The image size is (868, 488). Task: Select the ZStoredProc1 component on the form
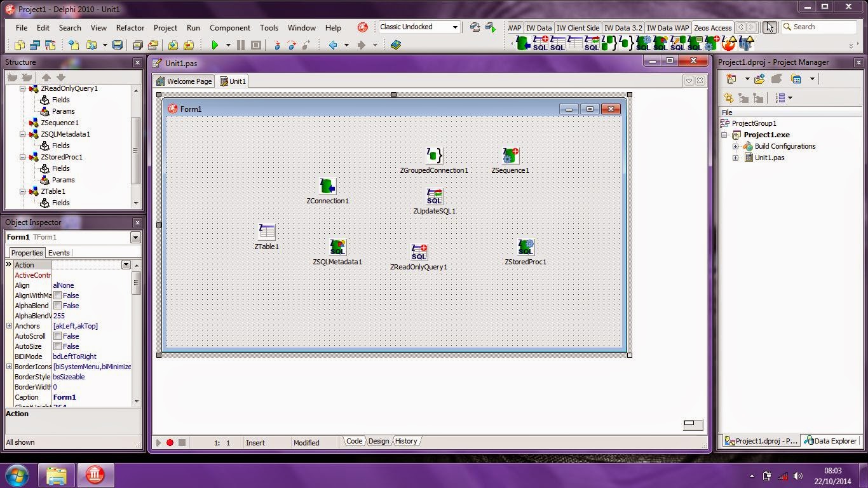coord(526,247)
